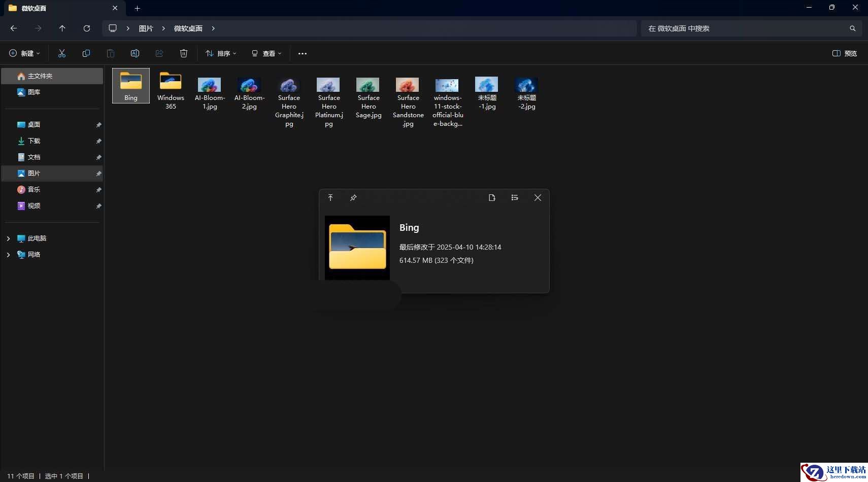Click the keep-on-top arrow in the preview popup
Viewport: 868px width, 482px height.
click(x=330, y=198)
